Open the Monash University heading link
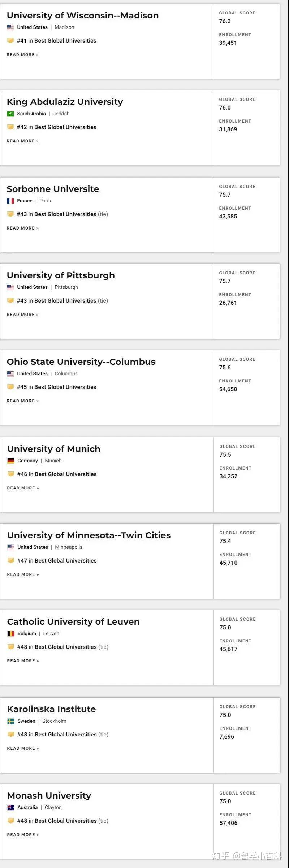This screenshot has width=289, height=868. pos(49,796)
